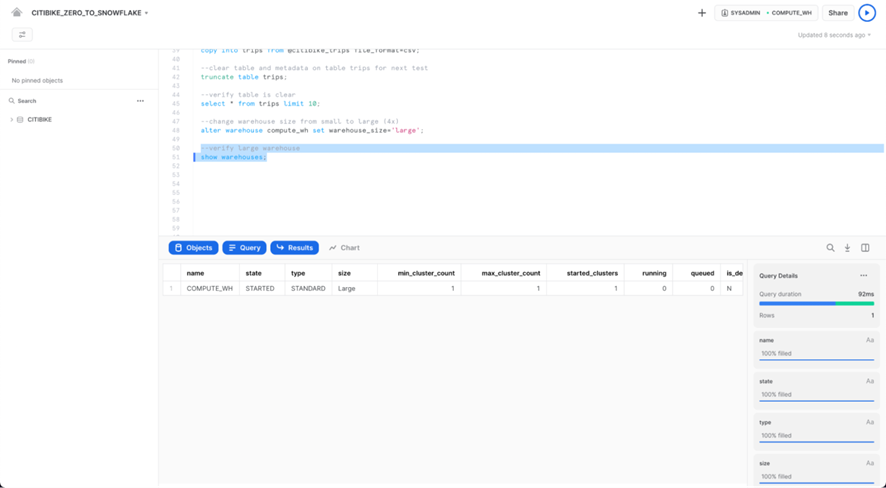Open the SYSADMIN COMPUTE_WH context selector
Image resolution: width=886 pixels, height=488 pixels.
click(x=766, y=13)
